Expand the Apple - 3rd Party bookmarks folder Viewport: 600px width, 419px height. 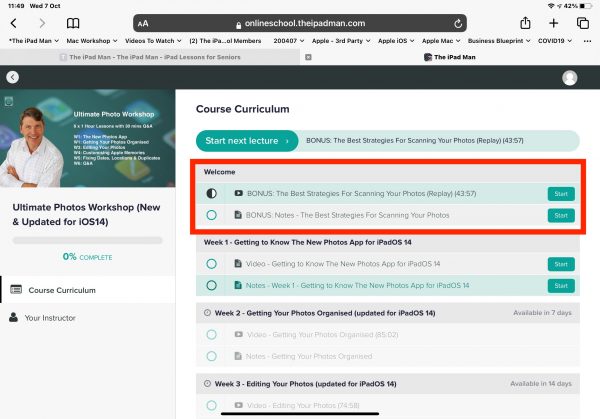coord(341,41)
